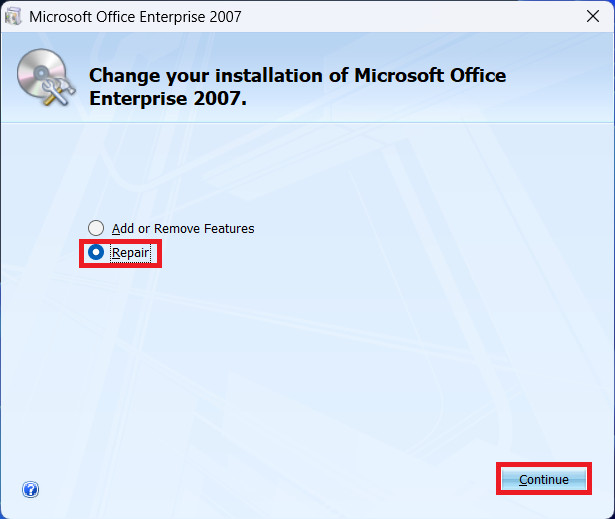This screenshot has height=519, width=615.
Task: Choose to modify installed Office features
Action: coord(96,228)
